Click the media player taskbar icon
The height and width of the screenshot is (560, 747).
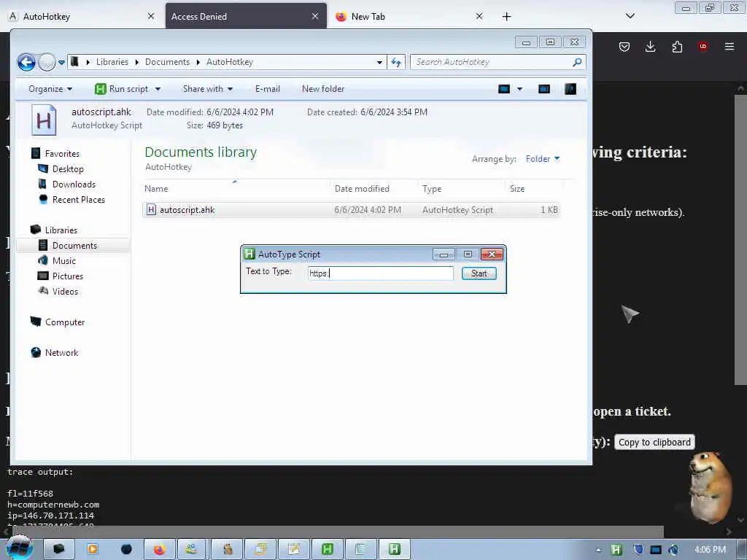(93, 550)
